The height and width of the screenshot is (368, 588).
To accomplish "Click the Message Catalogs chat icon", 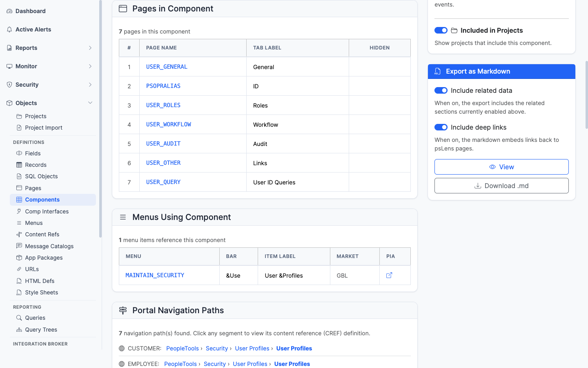I will coord(19,246).
